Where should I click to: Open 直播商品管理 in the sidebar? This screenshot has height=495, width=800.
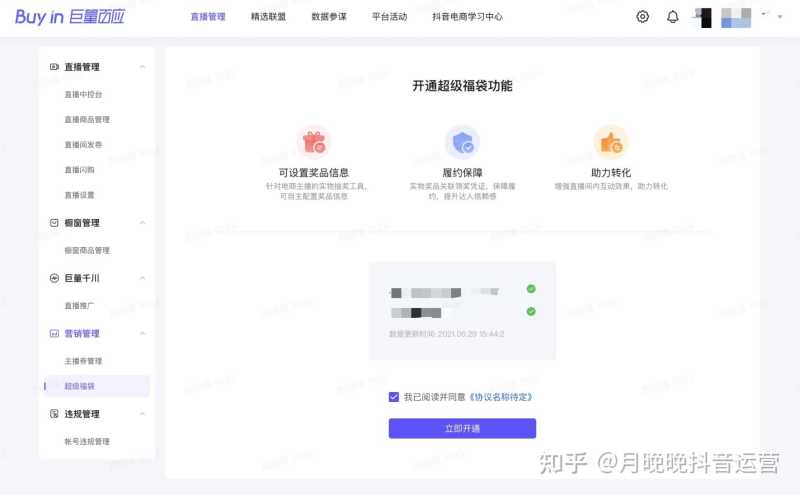click(87, 119)
